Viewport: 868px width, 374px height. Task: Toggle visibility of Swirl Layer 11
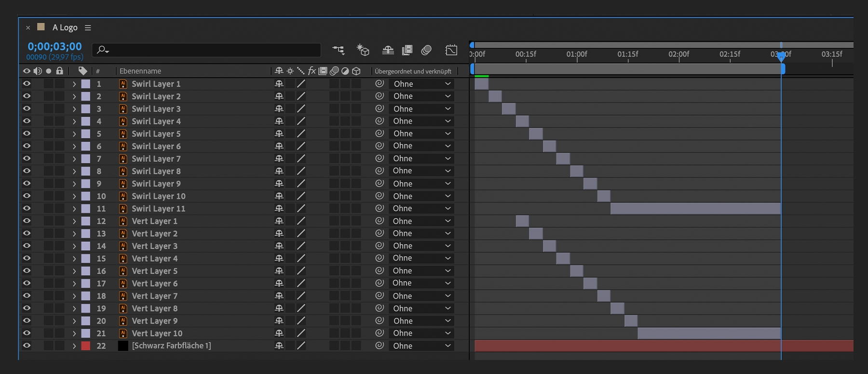click(x=27, y=208)
